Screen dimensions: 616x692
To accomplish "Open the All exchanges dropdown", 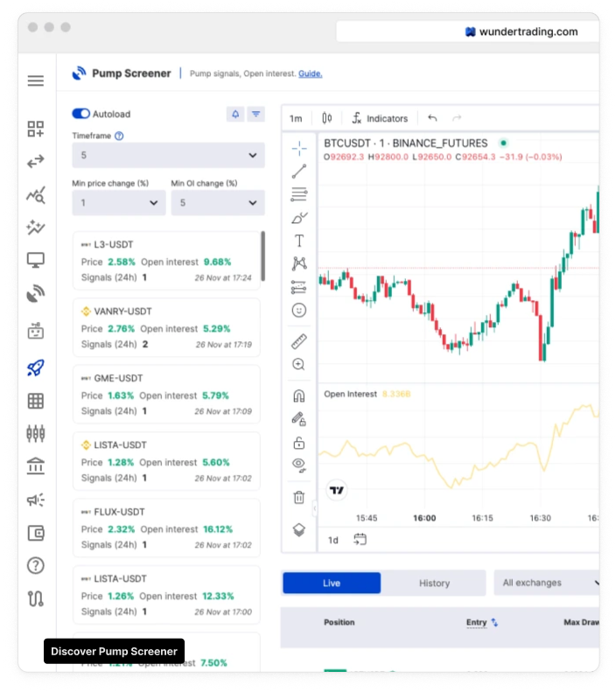I will [x=547, y=583].
